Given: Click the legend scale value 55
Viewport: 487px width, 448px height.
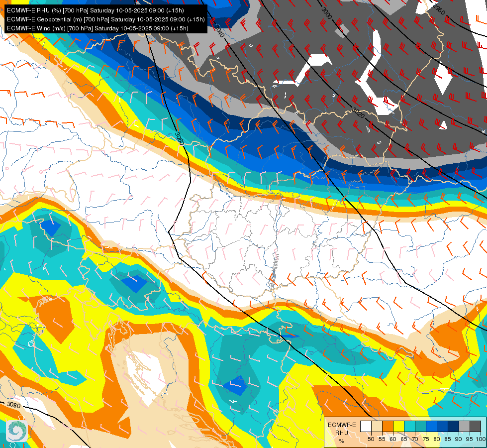Looking at the screenshot, I should click(x=382, y=439).
